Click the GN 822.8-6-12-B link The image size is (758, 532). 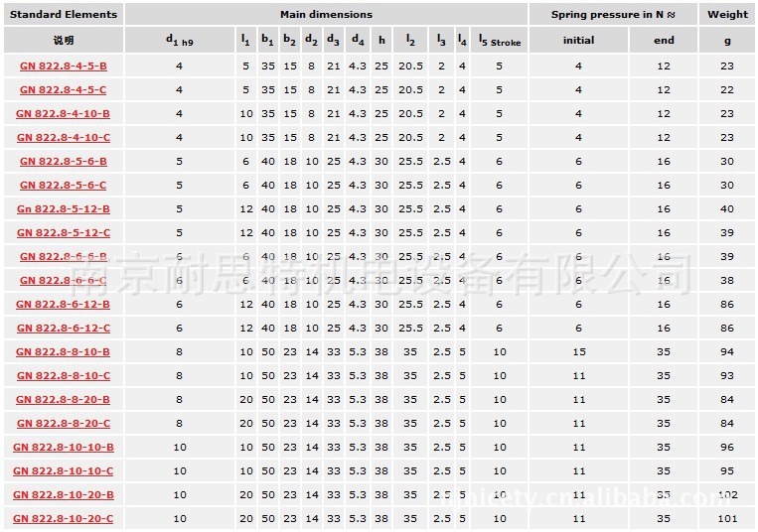[64, 304]
